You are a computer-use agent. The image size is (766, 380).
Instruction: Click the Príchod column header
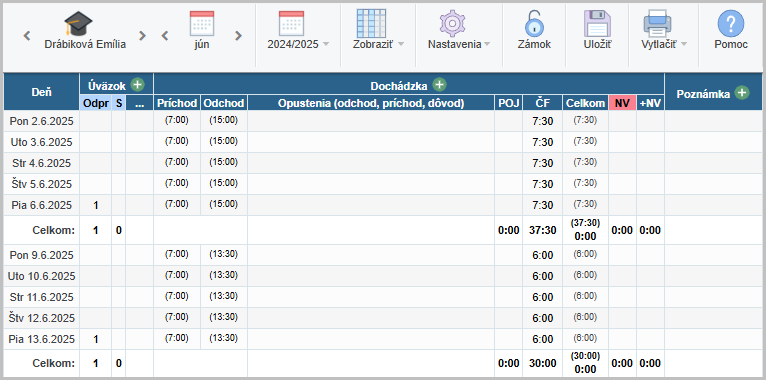[177, 103]
